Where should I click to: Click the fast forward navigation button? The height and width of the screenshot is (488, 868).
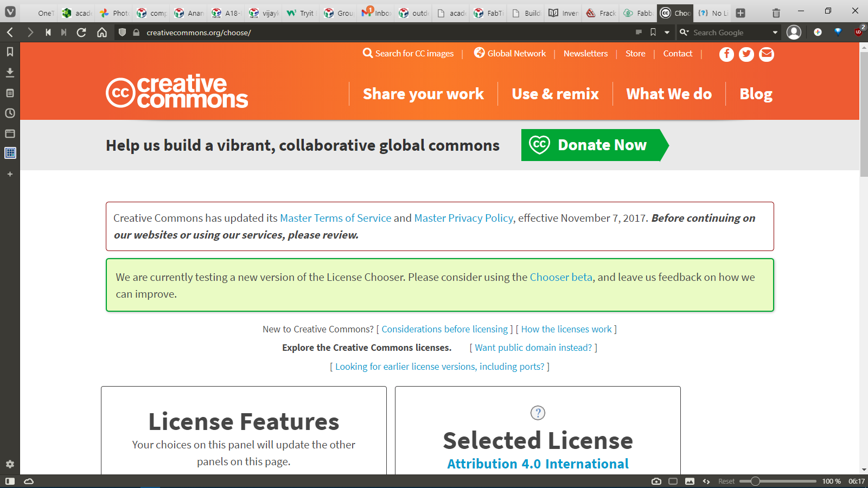[64, 33]
